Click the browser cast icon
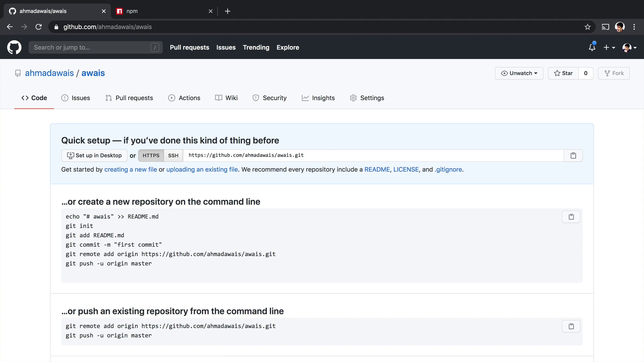 point(605,27)
